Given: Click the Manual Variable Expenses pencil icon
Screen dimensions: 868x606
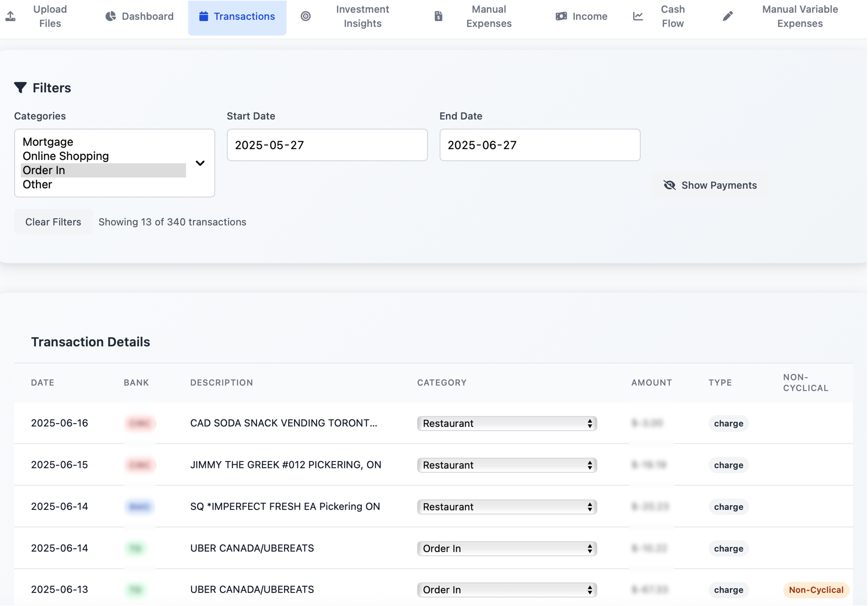Looking at the screenshot, I should [x=727, y=16].
